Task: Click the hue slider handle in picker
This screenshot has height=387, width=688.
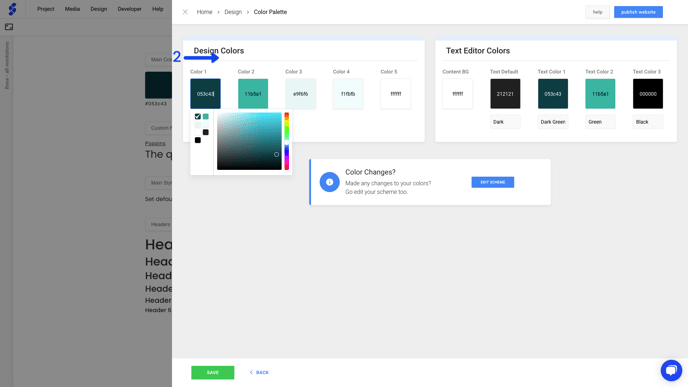Action: pyautogui.click(x=287, y=143)
